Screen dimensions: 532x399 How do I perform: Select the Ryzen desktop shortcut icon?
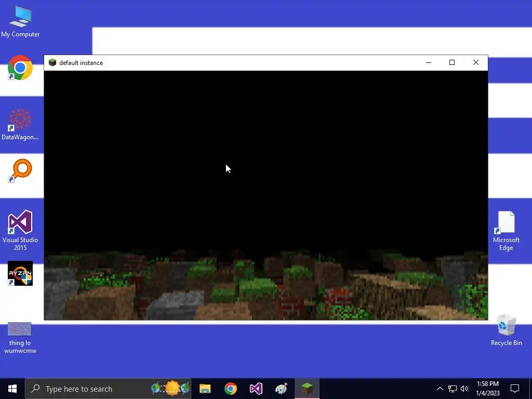[x=20, y=273]
